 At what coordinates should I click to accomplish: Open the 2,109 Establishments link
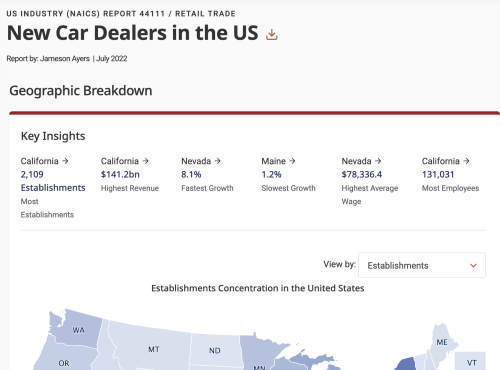coord(53,181)
